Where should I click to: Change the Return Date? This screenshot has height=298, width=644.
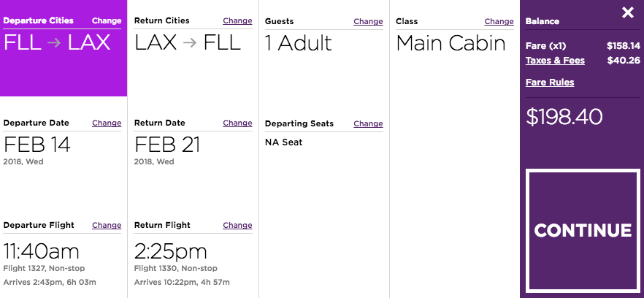click(x=237, y=123)
